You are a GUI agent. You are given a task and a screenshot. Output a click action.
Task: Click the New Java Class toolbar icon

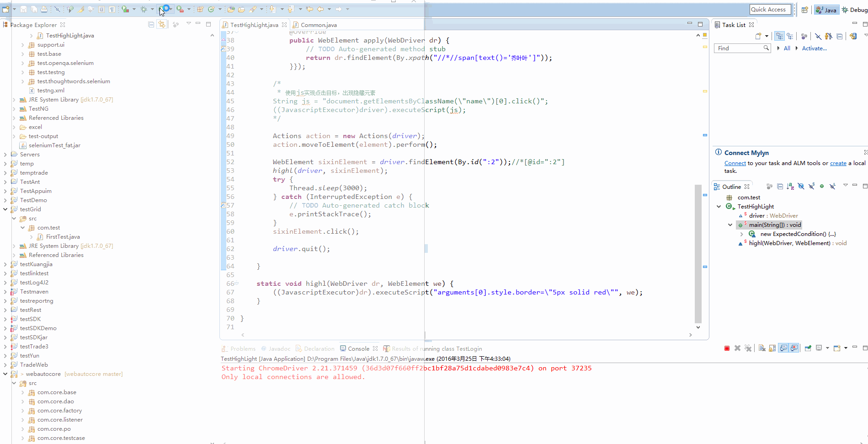(211, 9)
